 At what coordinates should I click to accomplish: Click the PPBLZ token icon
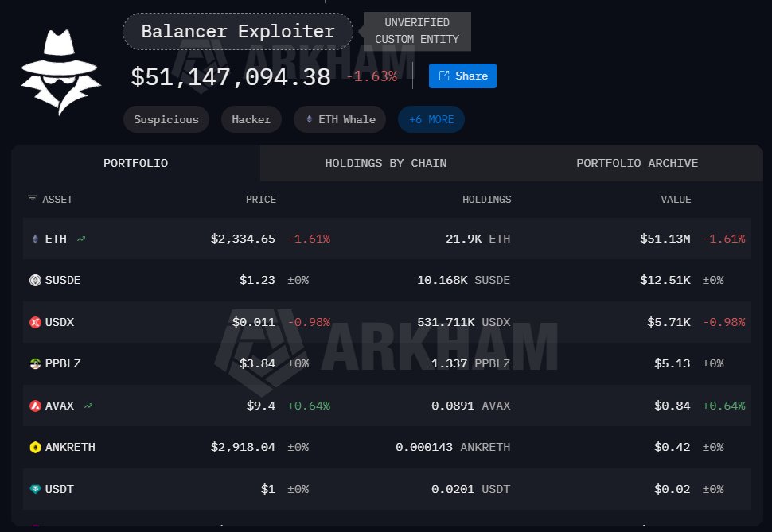pos(35,363)
